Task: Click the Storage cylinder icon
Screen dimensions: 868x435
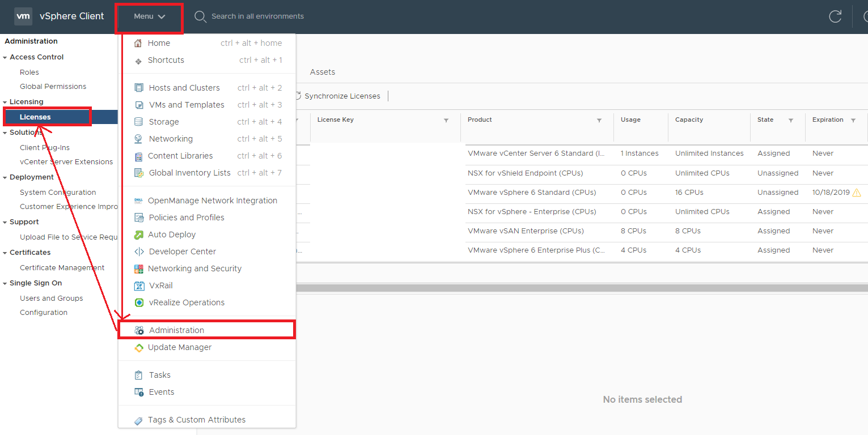Action: click(x=138, y=122)
